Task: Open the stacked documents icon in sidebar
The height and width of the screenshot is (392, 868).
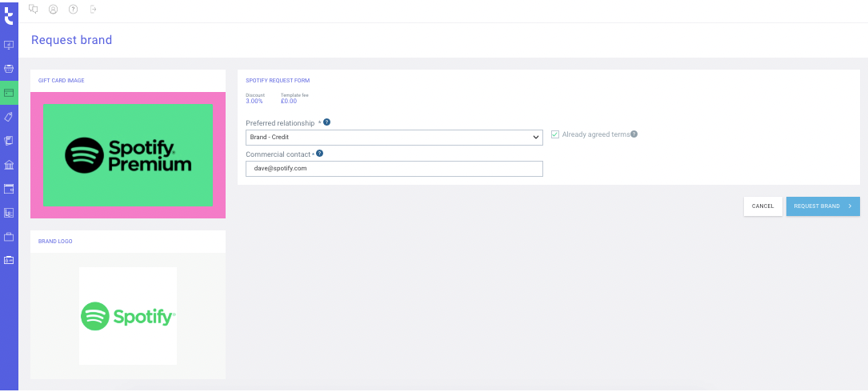Action: point(9,141)
